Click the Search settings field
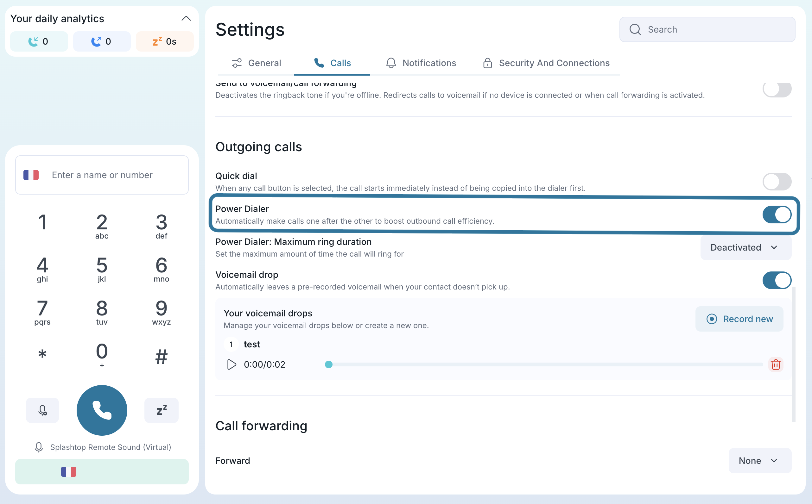Viewport: 812px width, 504px height. pos(707,29)
